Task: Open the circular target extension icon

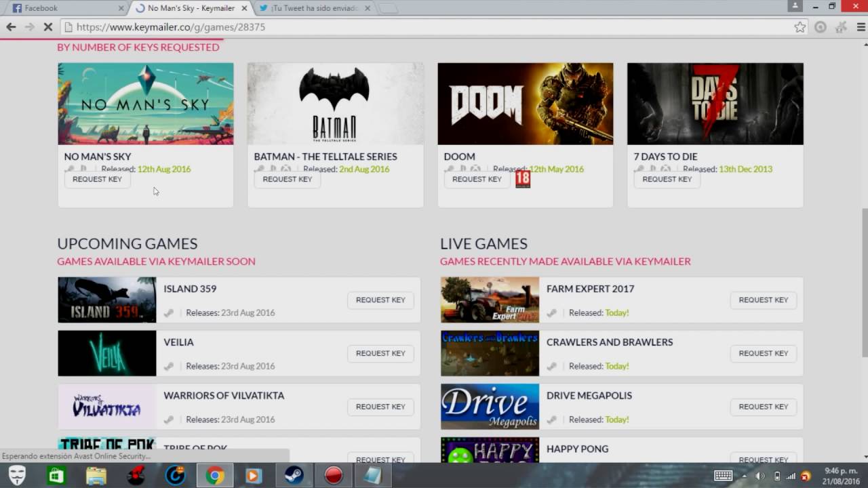Action: pos(821,27)
